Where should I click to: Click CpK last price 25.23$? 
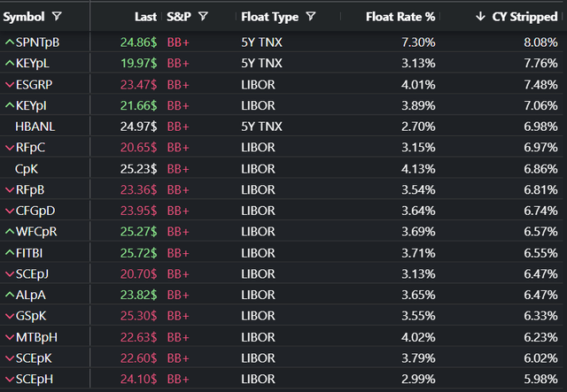point(138,169)
